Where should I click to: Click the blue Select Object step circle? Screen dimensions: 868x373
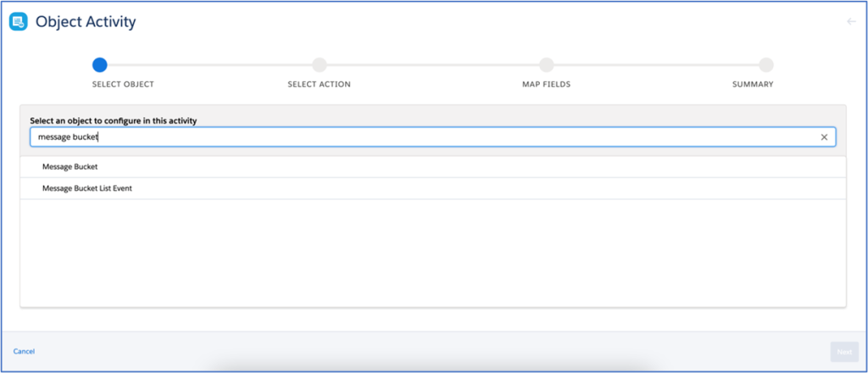(x=100, y=64)
